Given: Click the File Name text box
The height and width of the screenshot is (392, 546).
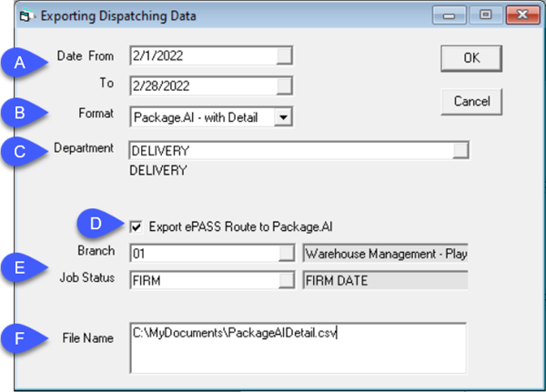Looking at the screenshot, I should 298,348.
